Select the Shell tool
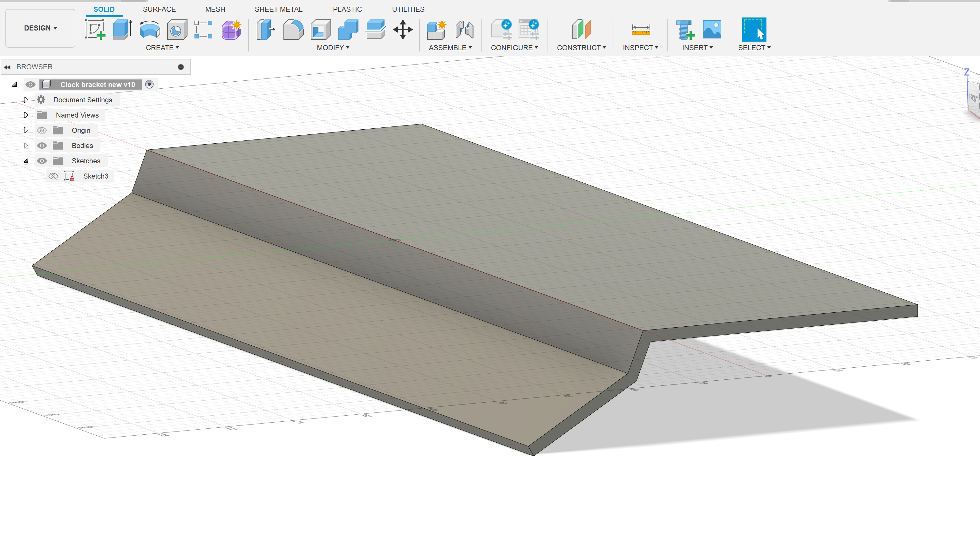Image resolution: width=980 pixels, height=544 pixels. click(320, 30)
